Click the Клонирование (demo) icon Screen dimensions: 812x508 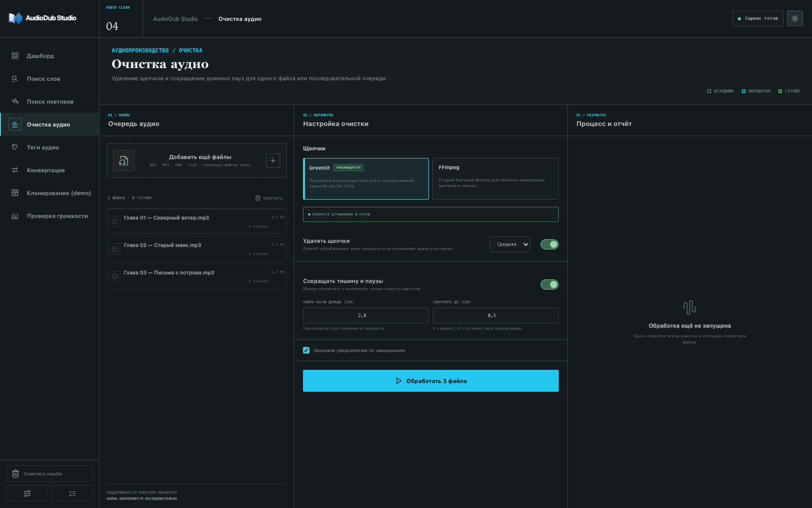[15, 193]
